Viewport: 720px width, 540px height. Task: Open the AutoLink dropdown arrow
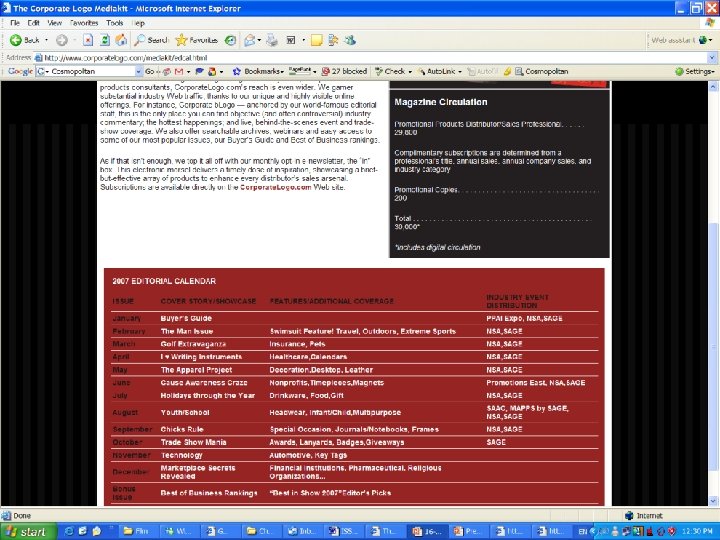(460, 72)
